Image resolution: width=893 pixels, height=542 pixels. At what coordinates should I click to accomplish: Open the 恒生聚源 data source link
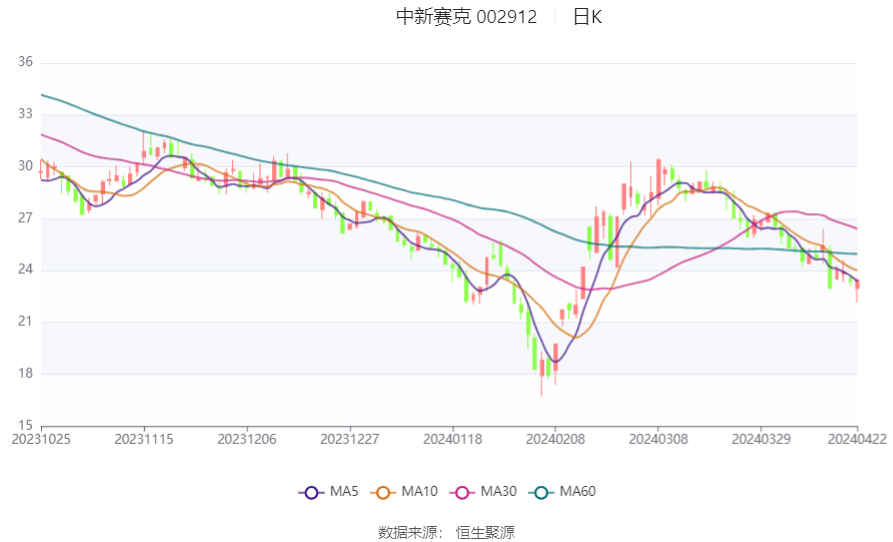point(485,532)
